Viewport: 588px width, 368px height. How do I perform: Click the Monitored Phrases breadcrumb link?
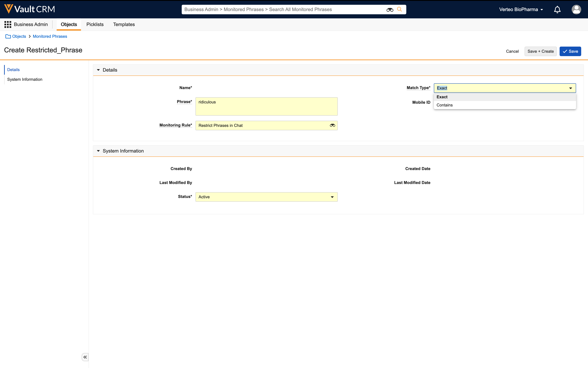coord(50,36)
